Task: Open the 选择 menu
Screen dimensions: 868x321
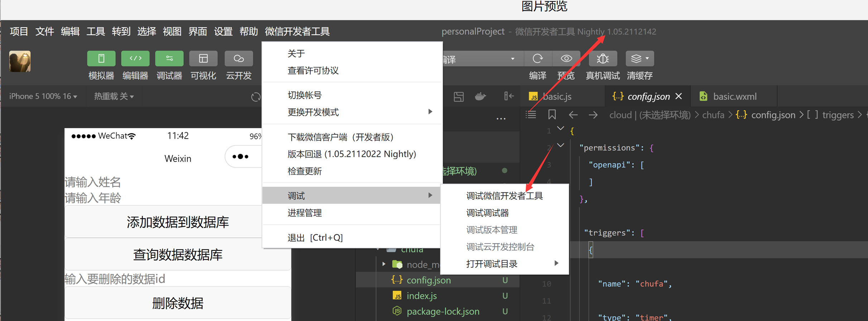Action: pos(147,32)
